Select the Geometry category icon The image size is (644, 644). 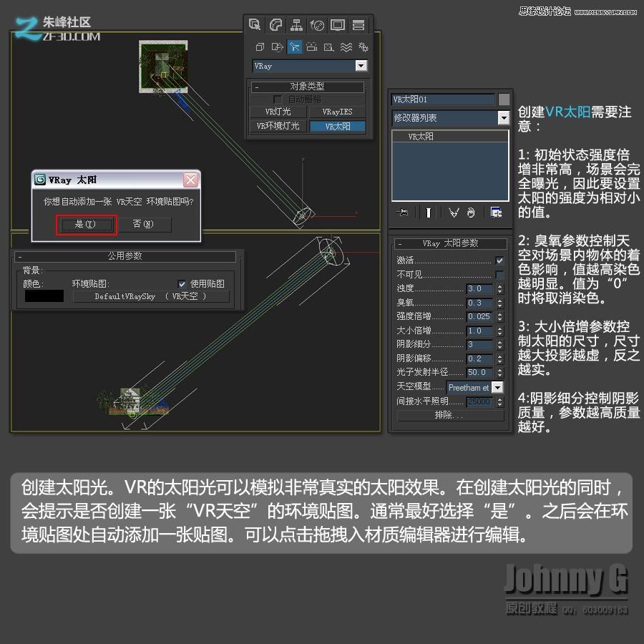pyautogui.click(x=260, y=47)
